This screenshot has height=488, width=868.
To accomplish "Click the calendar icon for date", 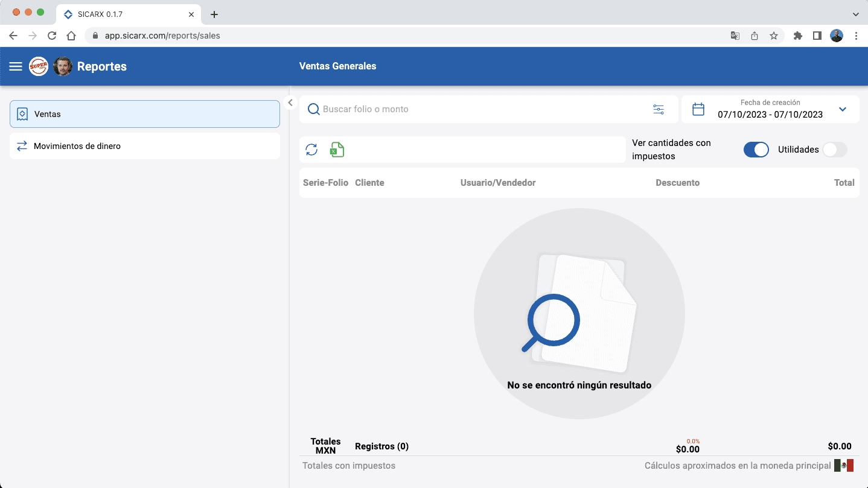I will [x=698, y=109].
